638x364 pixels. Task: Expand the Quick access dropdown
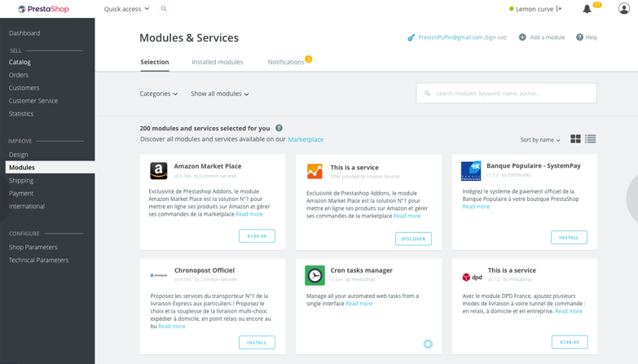tap(126, 9)
